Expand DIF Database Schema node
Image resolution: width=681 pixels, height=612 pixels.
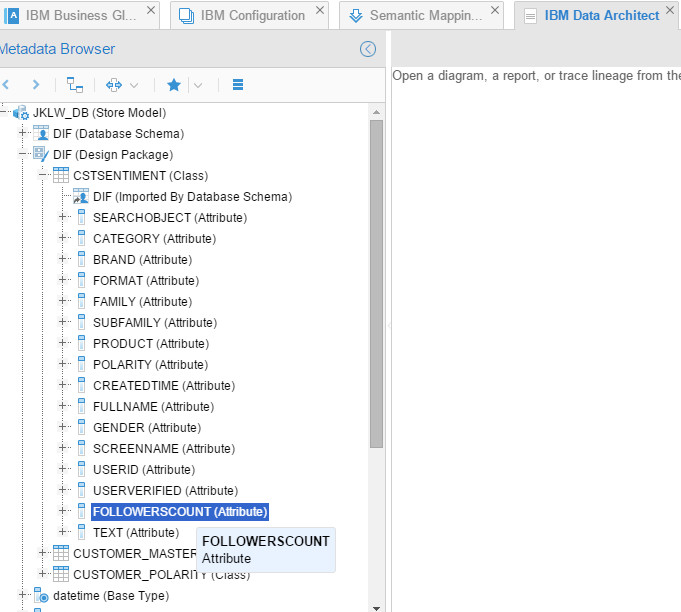pos(22,133)
